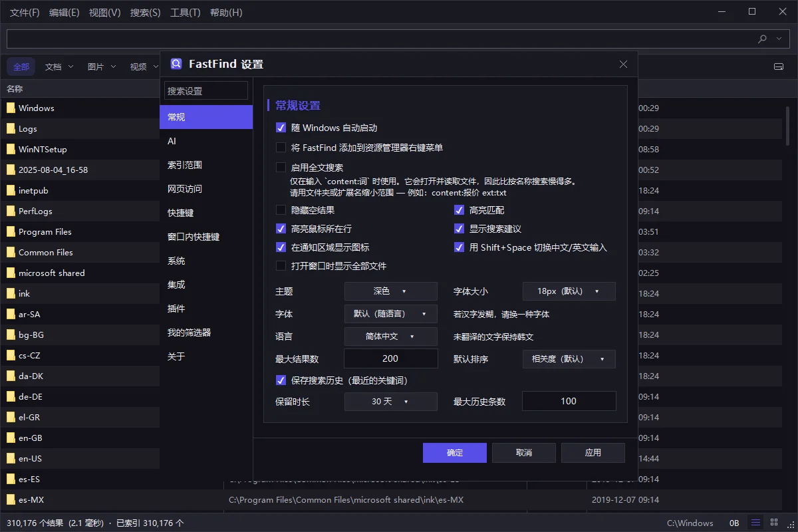Select the 快捷键 settings category

tap(206, 213)
